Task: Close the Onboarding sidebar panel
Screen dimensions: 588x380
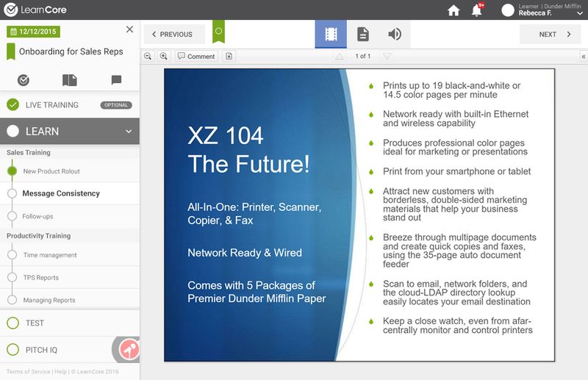Action: tap(130, 29)
